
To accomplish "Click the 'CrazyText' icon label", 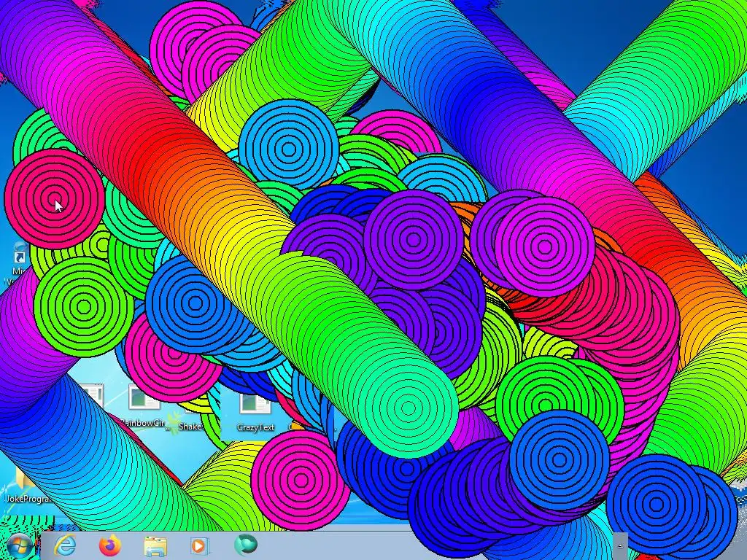I will 255,427.
